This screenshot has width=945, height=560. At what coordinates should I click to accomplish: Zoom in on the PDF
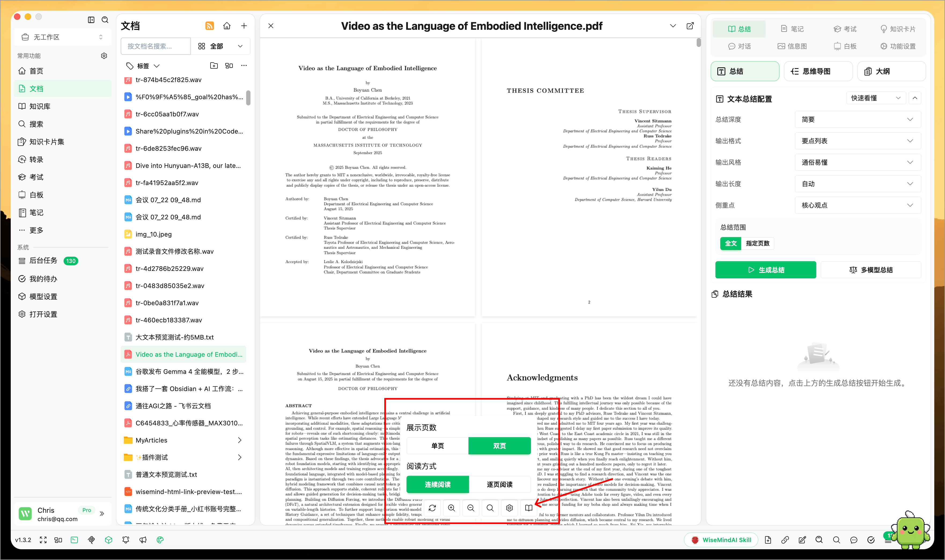point(452,508)
